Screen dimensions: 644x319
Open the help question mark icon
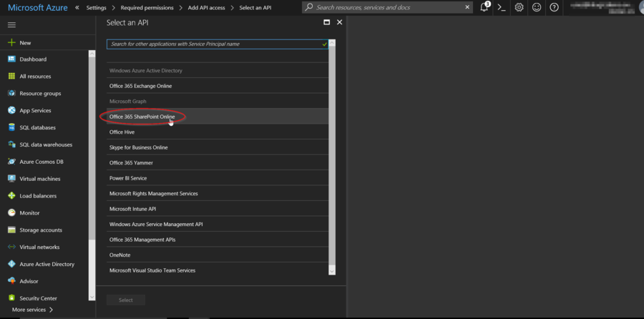[554, 7]
